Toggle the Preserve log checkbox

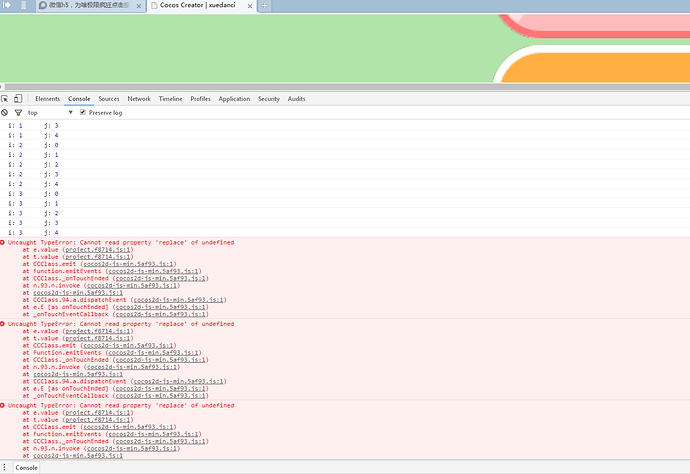(82, 112)
